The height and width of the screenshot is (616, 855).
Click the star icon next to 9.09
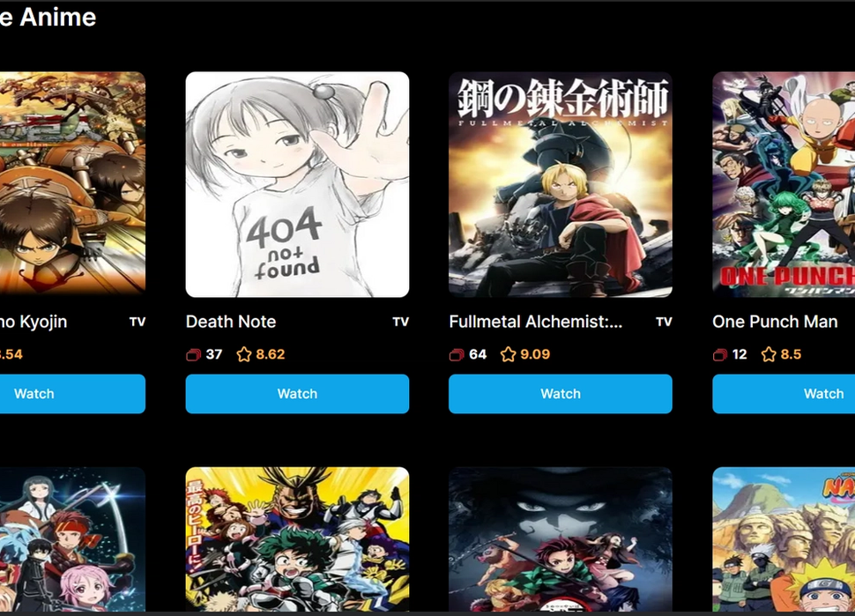click(508, 354)
